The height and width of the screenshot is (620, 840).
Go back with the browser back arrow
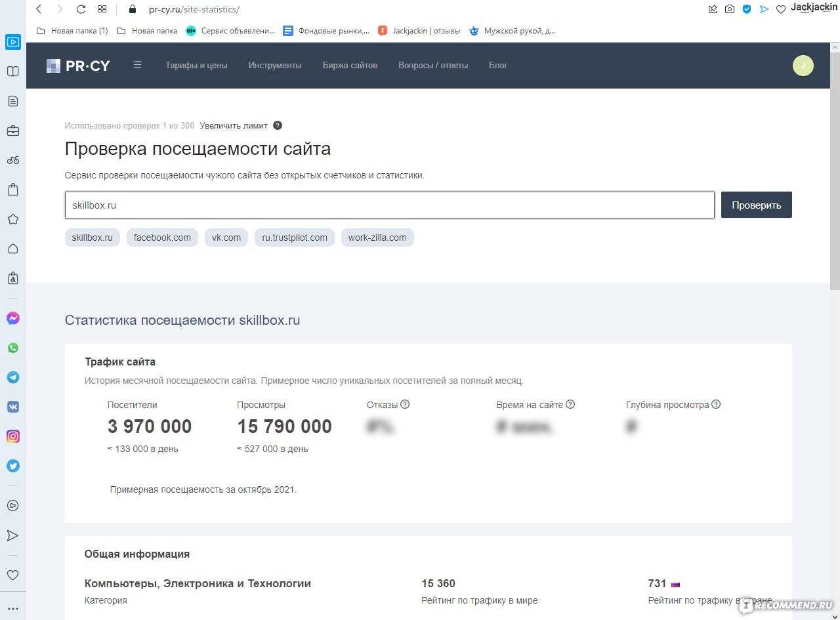point(38,9)
